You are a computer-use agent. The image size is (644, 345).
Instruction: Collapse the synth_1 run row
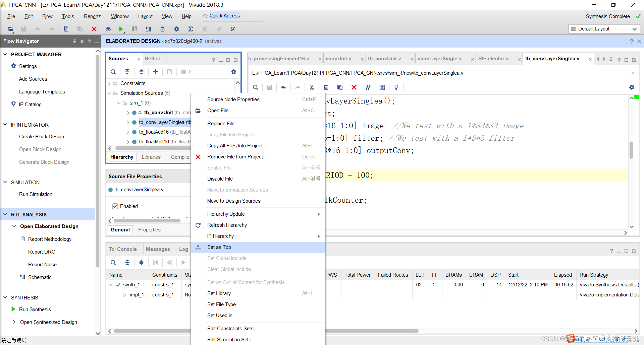(x=110, y=285)
